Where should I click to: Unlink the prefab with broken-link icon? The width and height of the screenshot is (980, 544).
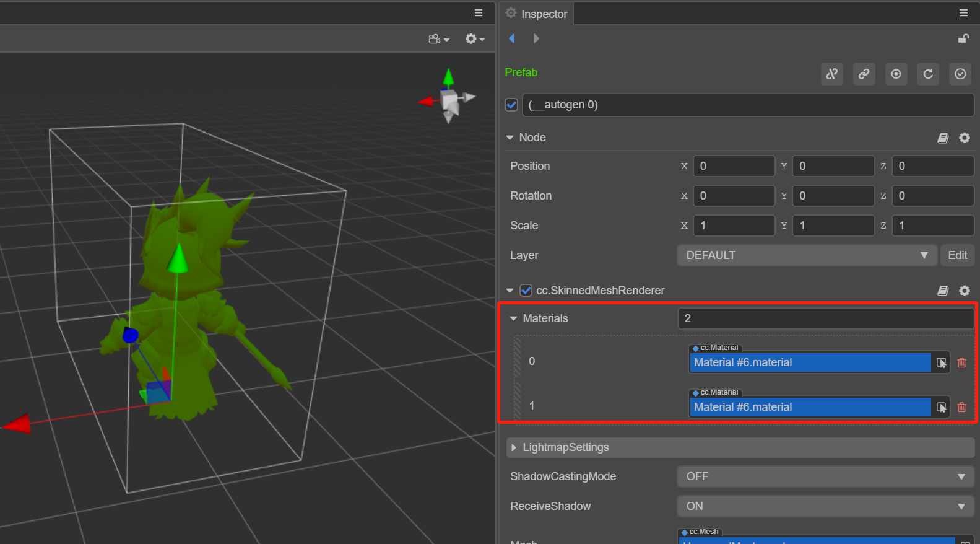click(x=832, y=74)
